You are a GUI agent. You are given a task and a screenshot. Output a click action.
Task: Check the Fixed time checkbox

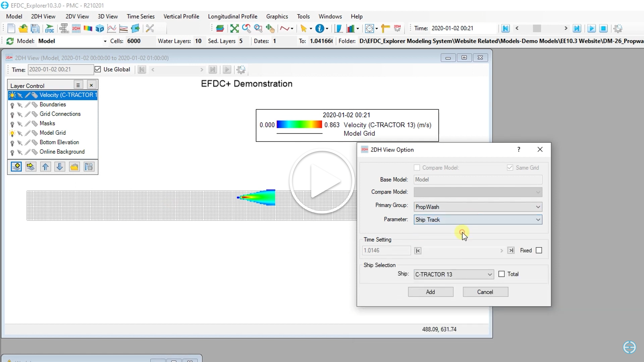539,250
